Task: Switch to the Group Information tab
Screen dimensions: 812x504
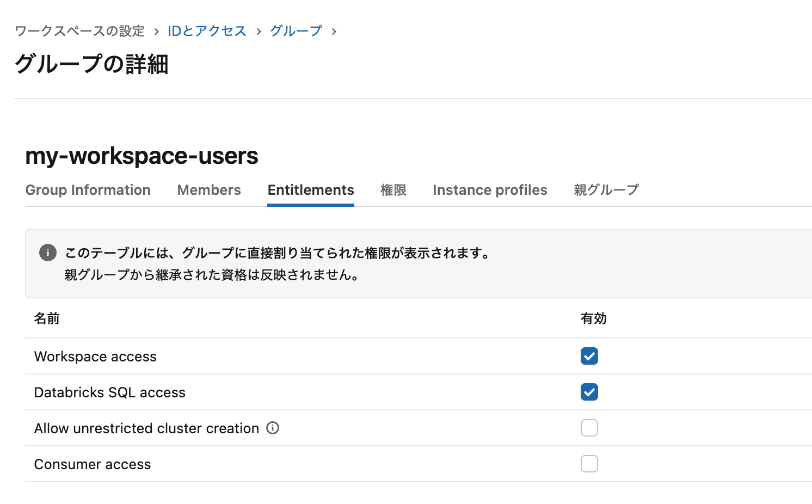Action: (88, 190)
